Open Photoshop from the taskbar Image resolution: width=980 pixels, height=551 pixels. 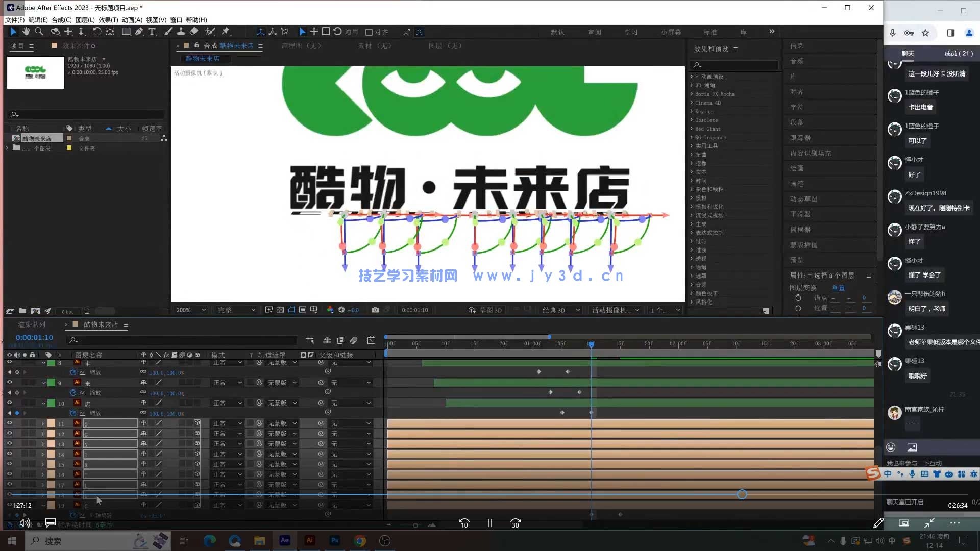[335, 540]
